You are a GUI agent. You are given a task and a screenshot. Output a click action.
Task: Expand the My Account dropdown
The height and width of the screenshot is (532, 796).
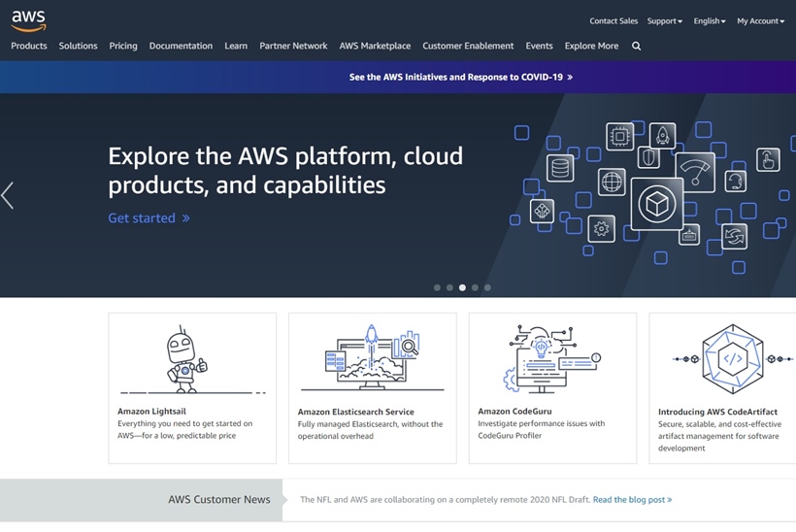click(x=760, y=20)
